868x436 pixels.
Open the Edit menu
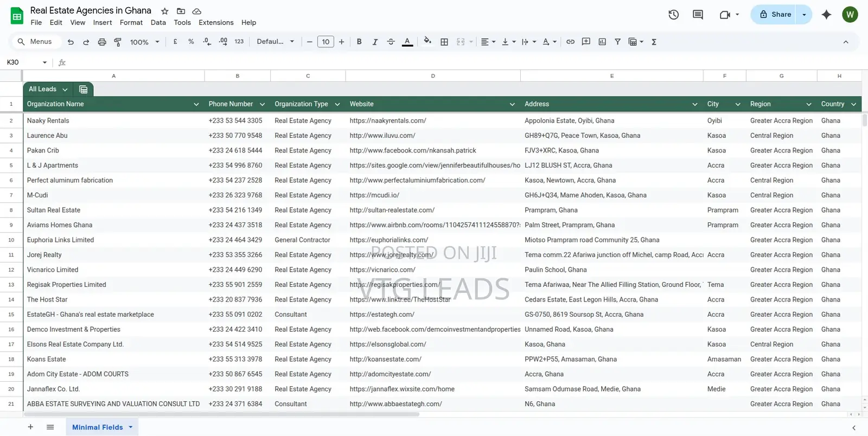pyautogui.click(x=56, y=23)
